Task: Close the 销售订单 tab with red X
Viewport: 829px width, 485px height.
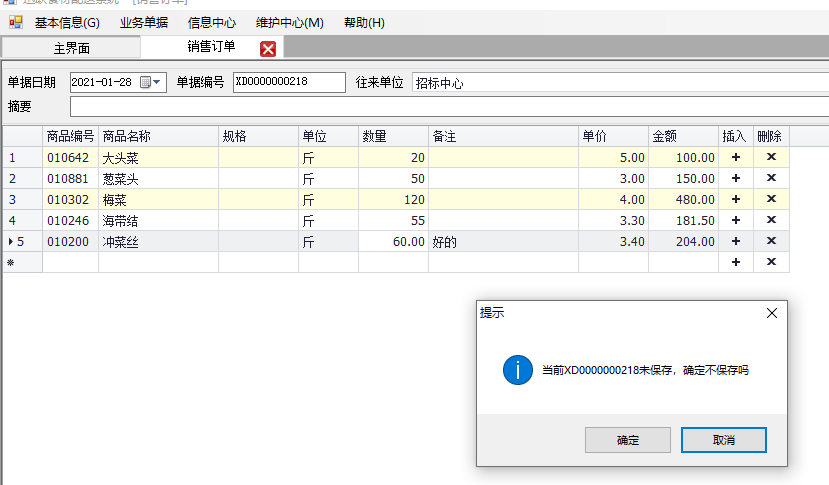Action: pyautogui.click(x=268, y=49)
